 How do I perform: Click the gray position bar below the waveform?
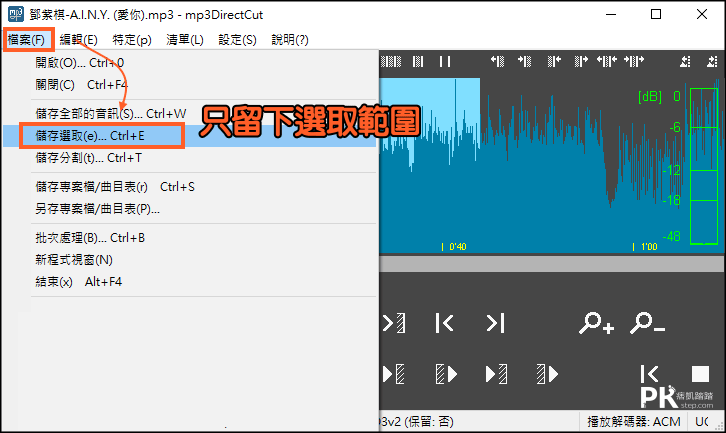(552, 264)
